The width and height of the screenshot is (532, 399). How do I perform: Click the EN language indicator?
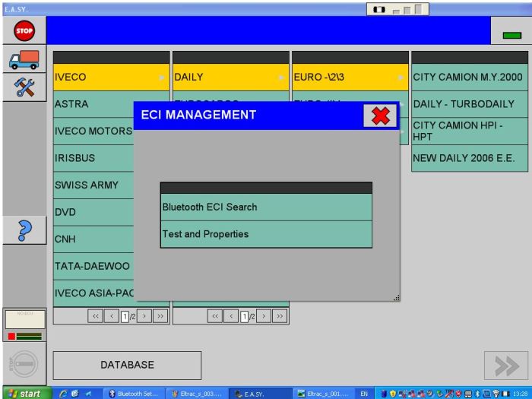pyautogui.click(x=364, y=394)
